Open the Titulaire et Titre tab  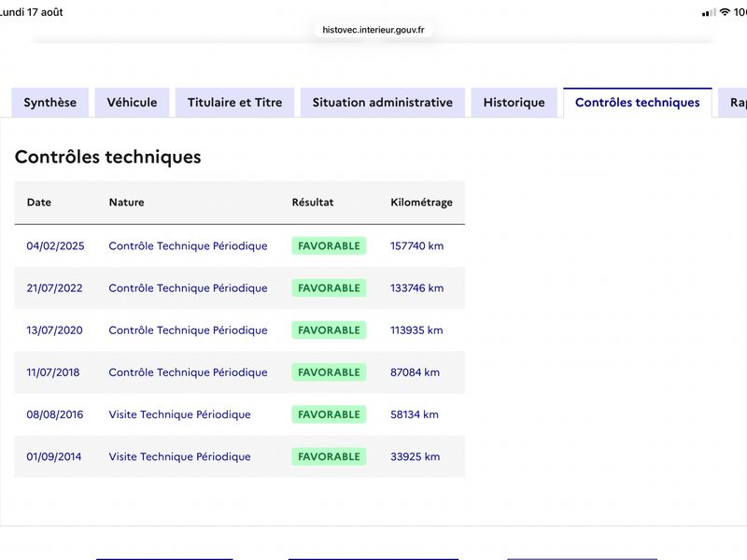(x=235, y=103)
